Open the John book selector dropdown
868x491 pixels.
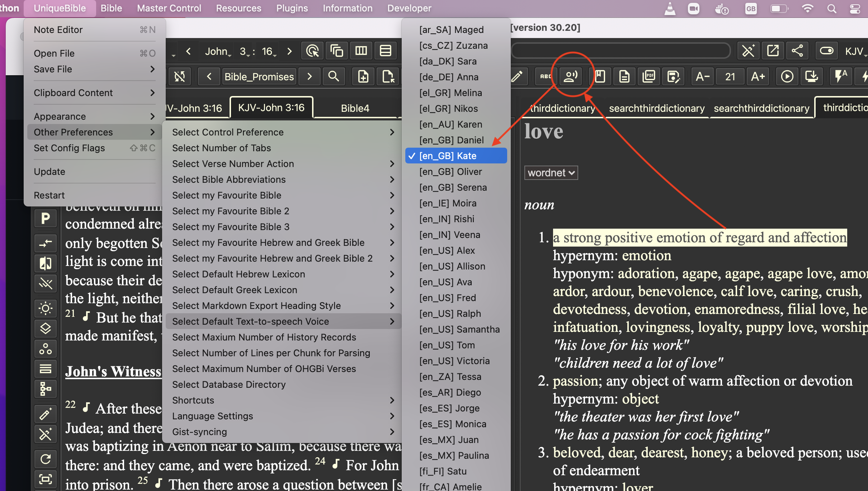point(218,51)
